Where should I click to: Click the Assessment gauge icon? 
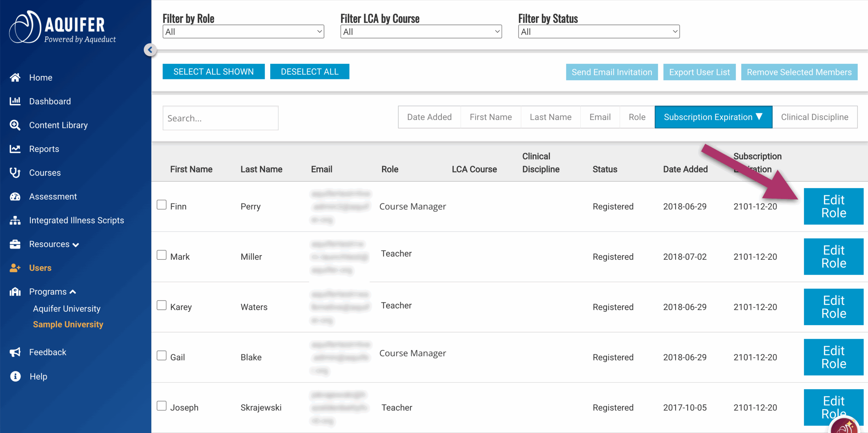point(15,197)
